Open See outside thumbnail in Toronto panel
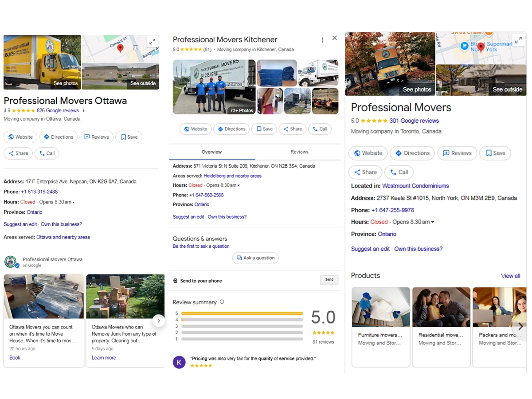The width and height of the screenshot is (532, 399). coord(481,80)
